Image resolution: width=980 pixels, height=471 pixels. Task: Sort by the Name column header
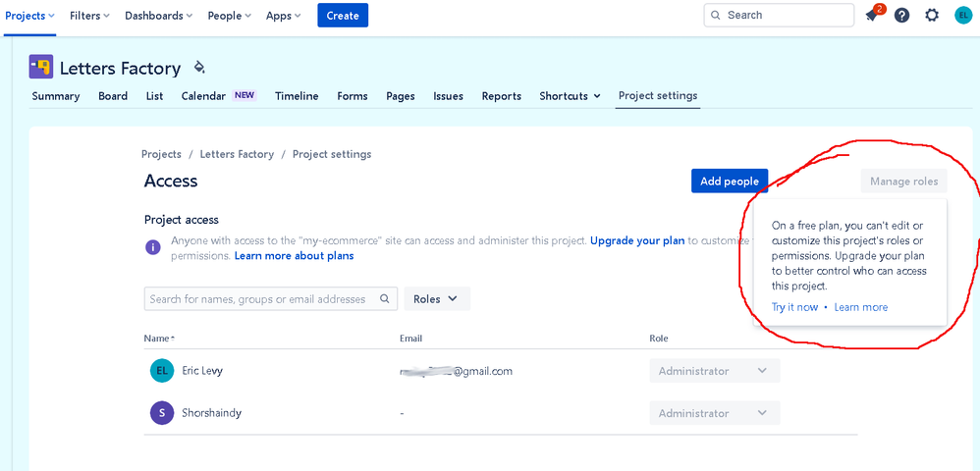[159, 339]
